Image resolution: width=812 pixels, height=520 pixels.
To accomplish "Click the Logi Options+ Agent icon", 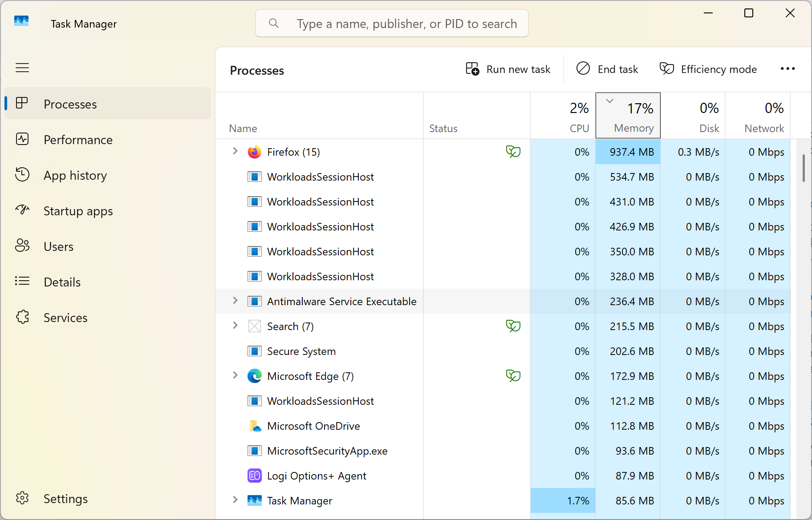I will [x=255, y=476].
